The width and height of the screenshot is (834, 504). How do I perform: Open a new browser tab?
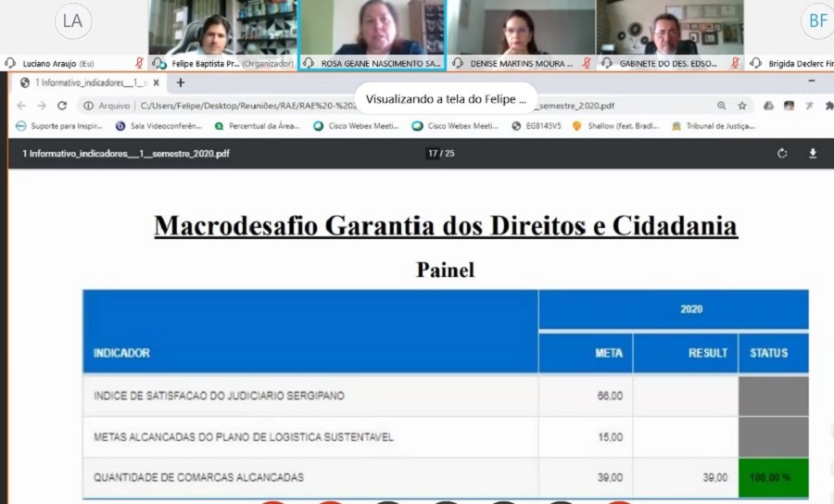tap(181, 82)
